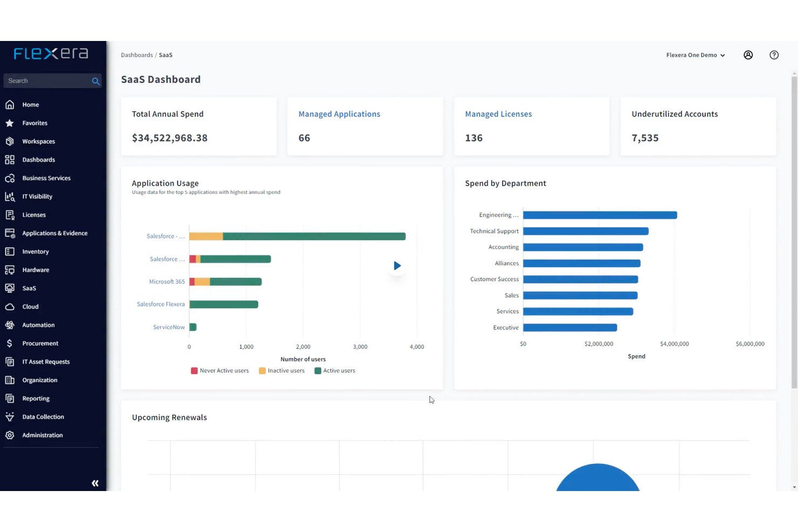Open Favorites star icon
798x532 pixels.
[10, 123]
